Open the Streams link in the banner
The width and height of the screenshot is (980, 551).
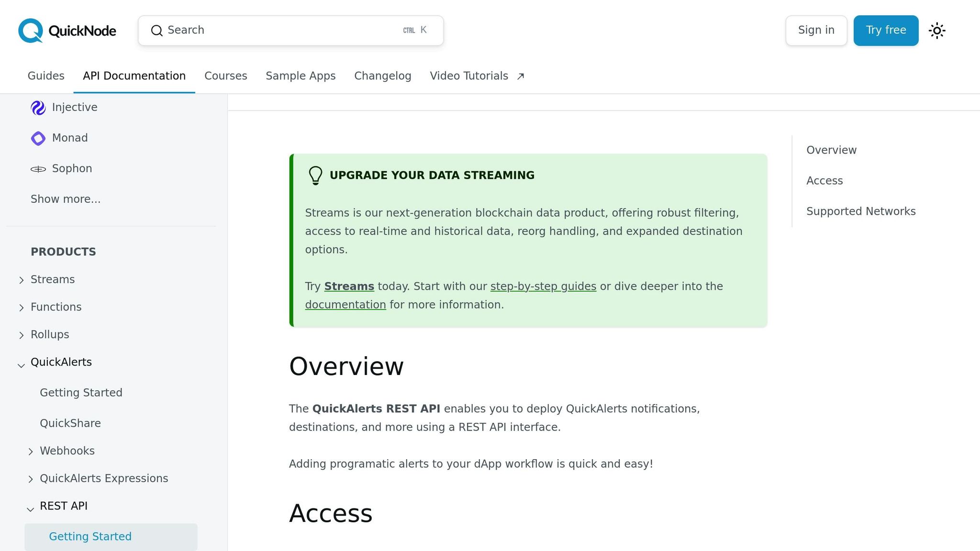(349, 286)
